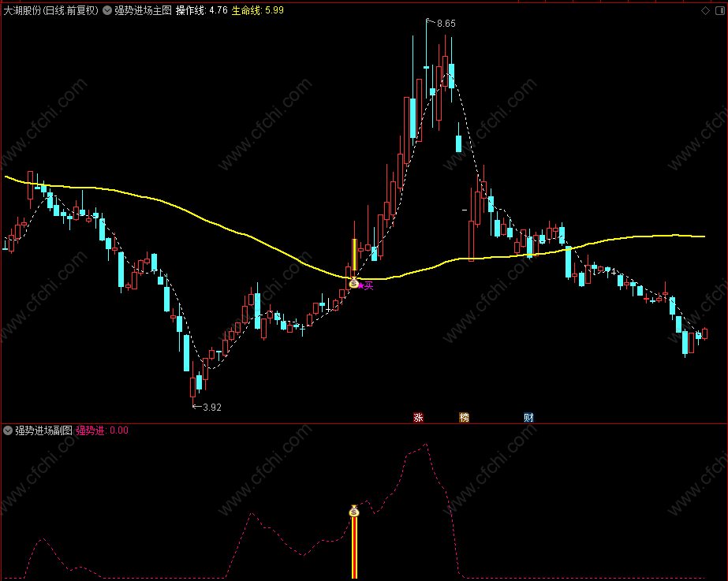Click the stock title 大湖股份(日线.前复权)
The height and width of the screenshot is (581, 728).
point(51,10)
